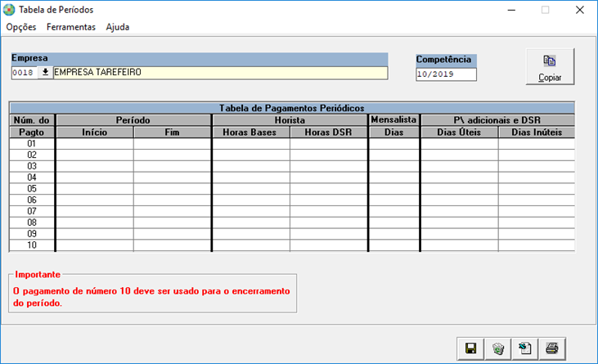This screenshot has height=364, width=598.
Task: Click payment number 01 row label
Action: point(32,144)
